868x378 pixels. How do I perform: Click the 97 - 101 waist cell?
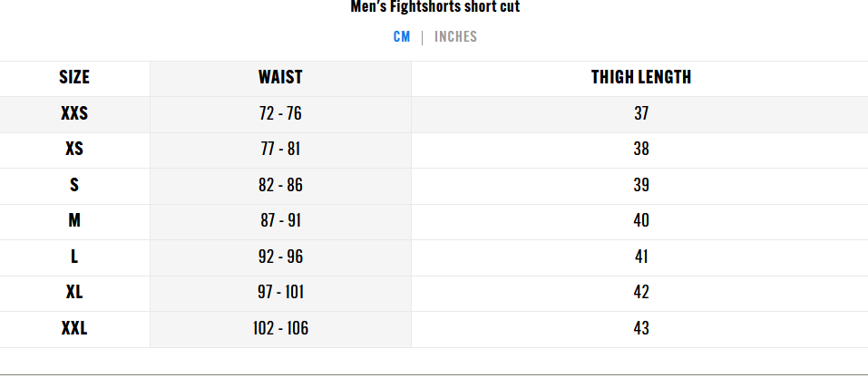click(x=280, y=292)
